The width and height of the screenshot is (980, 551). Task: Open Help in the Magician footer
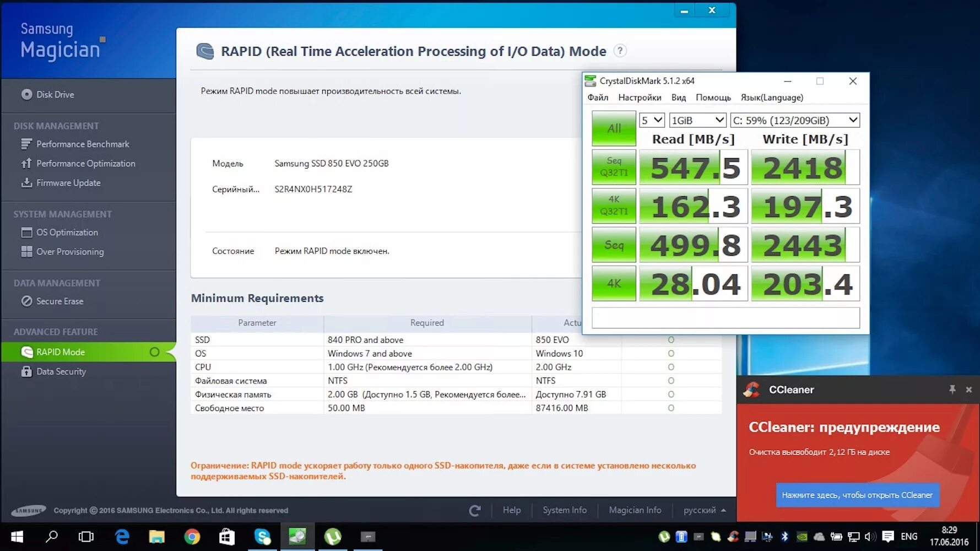(512, 510)
